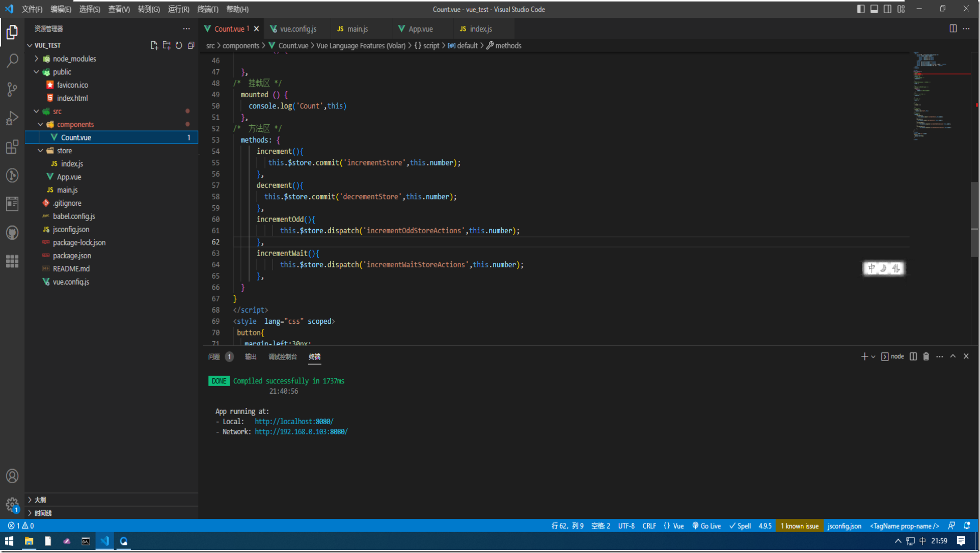
Task: Click the New Folder icon in explorer
Action: pos(167,45)
